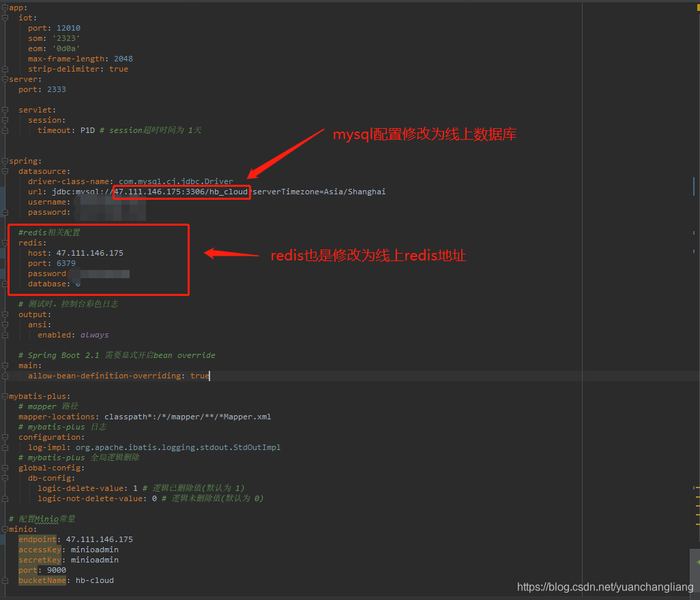The image size is (700, 600).
Task: Click the redis database key
Action: [x=47, y=284]
